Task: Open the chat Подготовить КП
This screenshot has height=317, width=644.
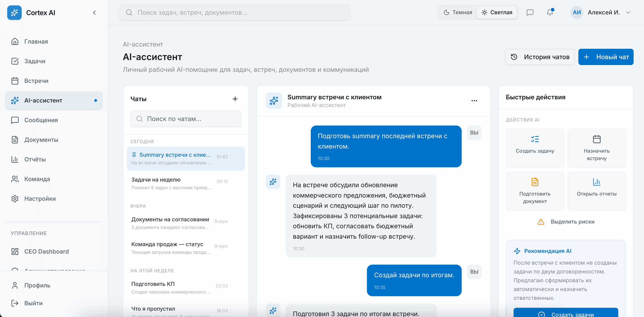Action: tap(186, 288)
